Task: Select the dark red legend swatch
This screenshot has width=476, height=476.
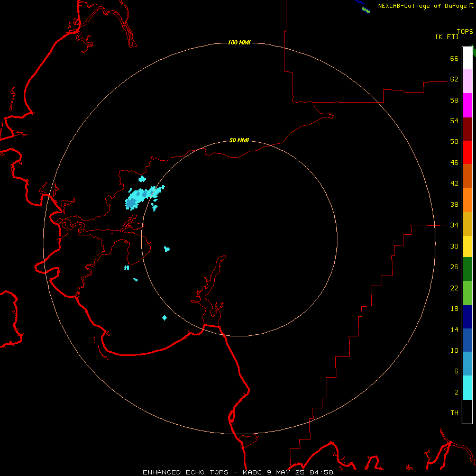Action: [467, 129]
